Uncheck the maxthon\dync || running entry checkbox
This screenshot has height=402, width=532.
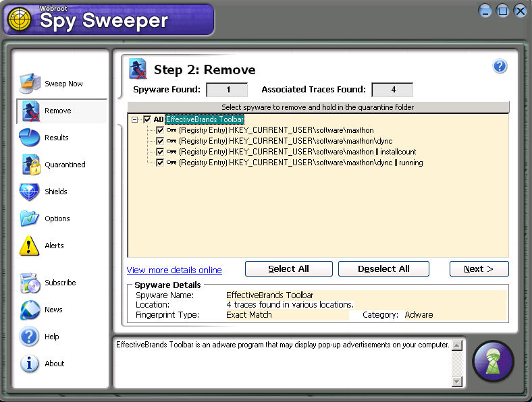(160, 163)
